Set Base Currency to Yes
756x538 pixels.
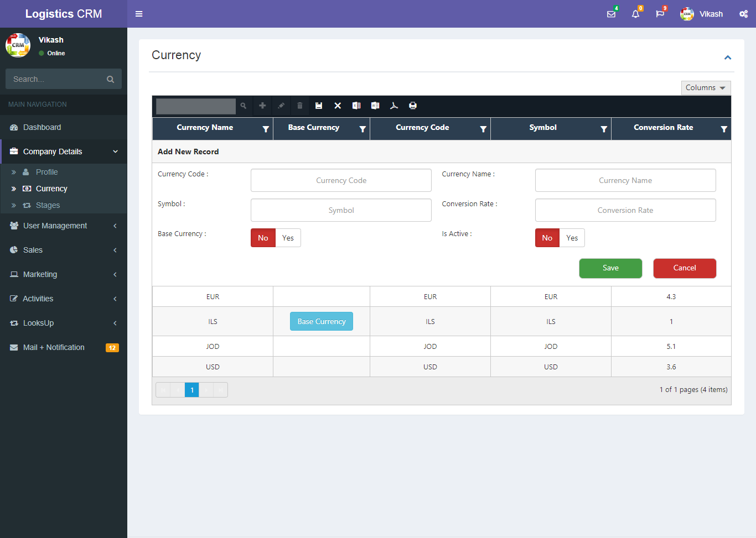[288, 238]
